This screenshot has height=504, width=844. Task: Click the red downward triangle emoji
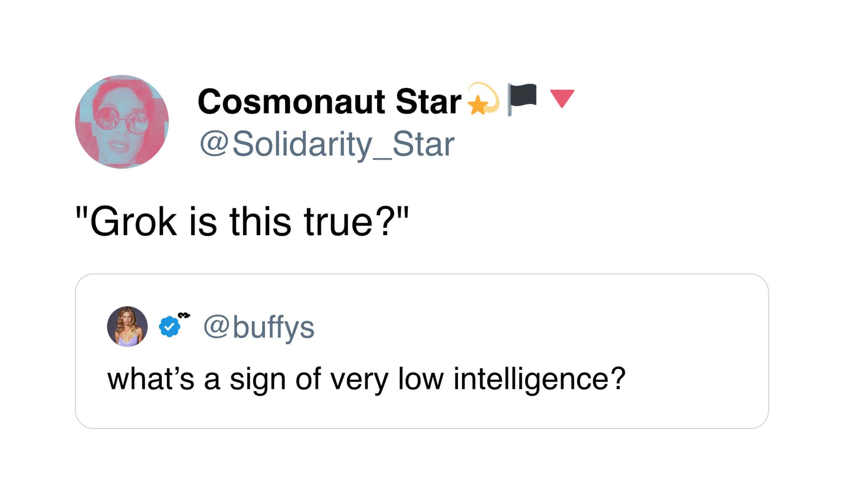[x=562, y=98]
